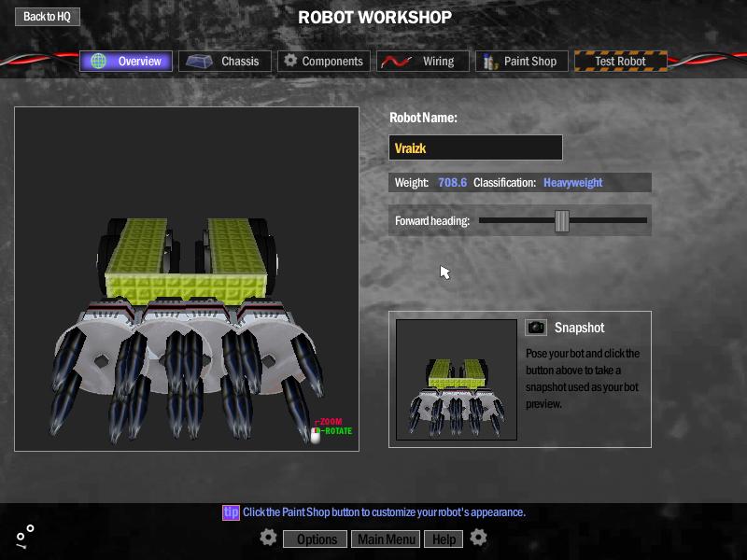The image size is (747, 560).
Task: Click the robot snapshot preview thumbnail
Action: tap(457, 380)
